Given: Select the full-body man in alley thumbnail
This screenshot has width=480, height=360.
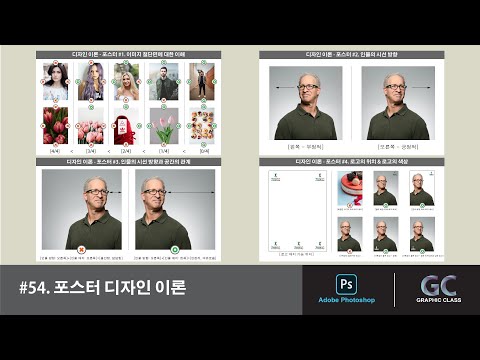Looking at the screenshot, I should [x=202, y=82].
